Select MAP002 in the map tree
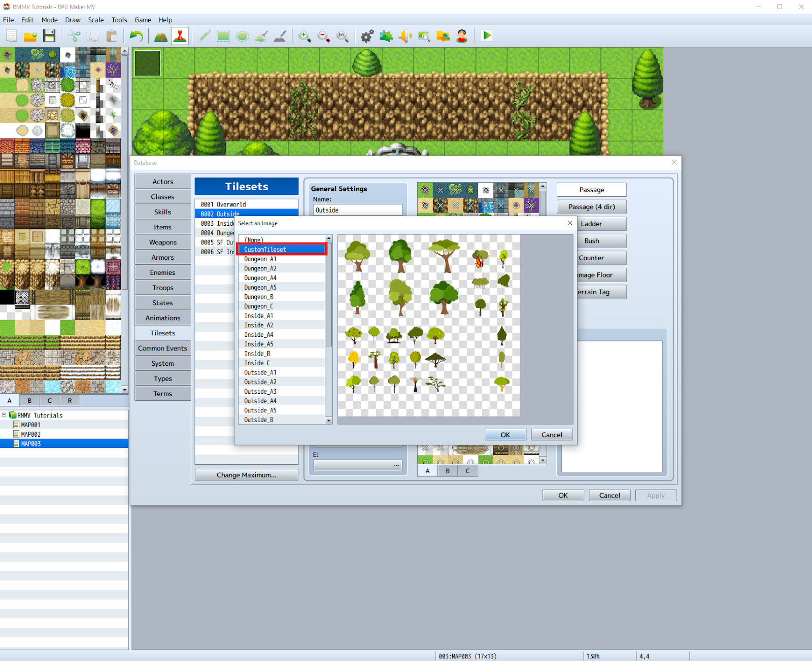 click(30, 434)
